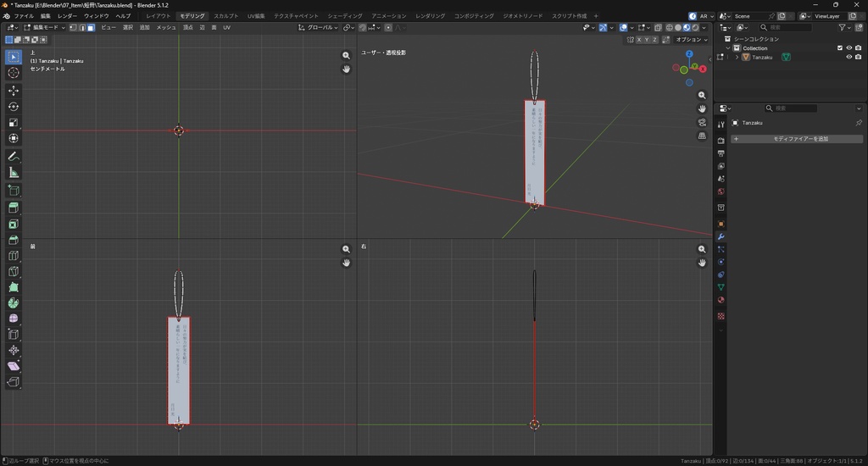Select the Move tool
Viewport: 868px width, 466px height.
point(14,91)
